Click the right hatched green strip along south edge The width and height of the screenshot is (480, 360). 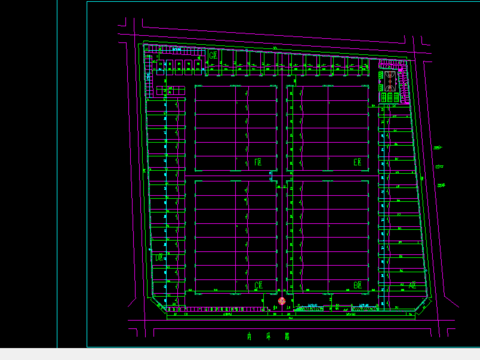(364, 309)
